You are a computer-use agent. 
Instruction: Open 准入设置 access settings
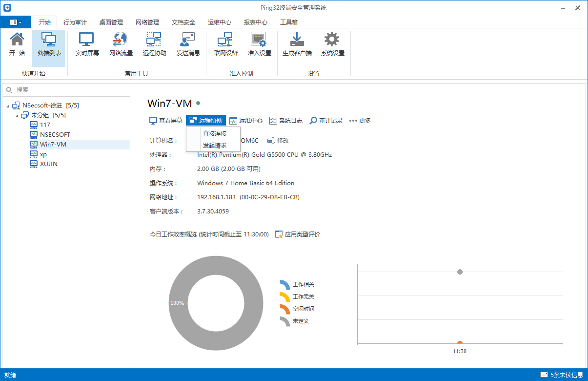point(259,44)
